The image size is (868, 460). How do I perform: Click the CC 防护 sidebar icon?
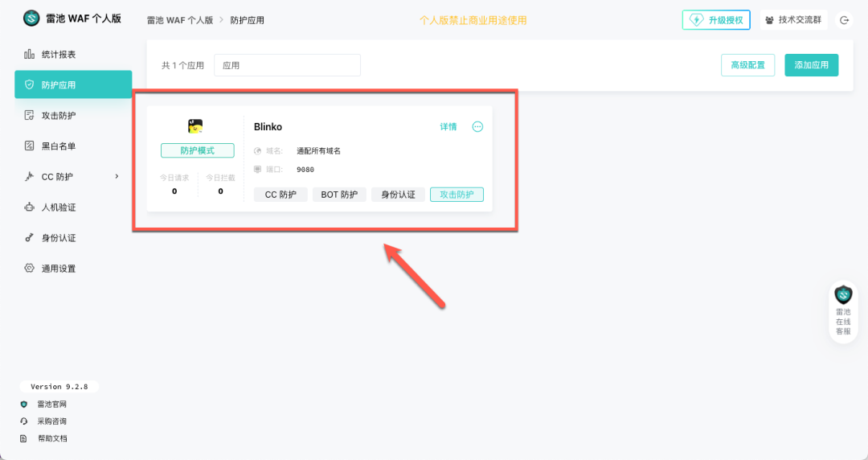(30, 176)
